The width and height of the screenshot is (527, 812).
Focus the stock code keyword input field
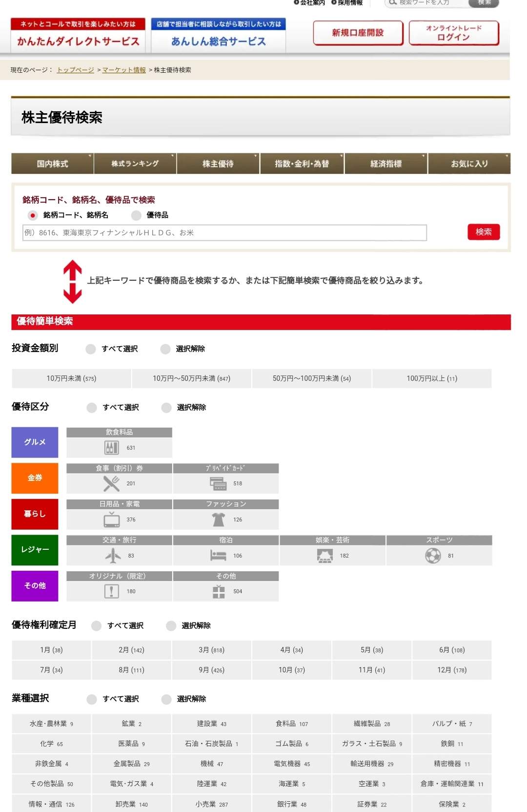point(224,233)
